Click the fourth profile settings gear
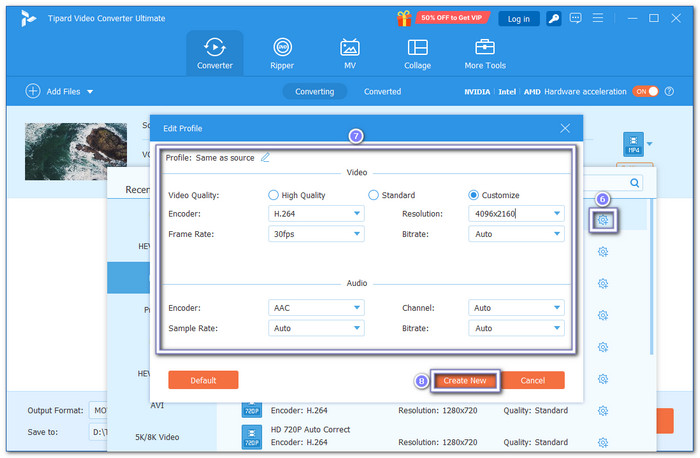The image size is (700, 458). 603,315
